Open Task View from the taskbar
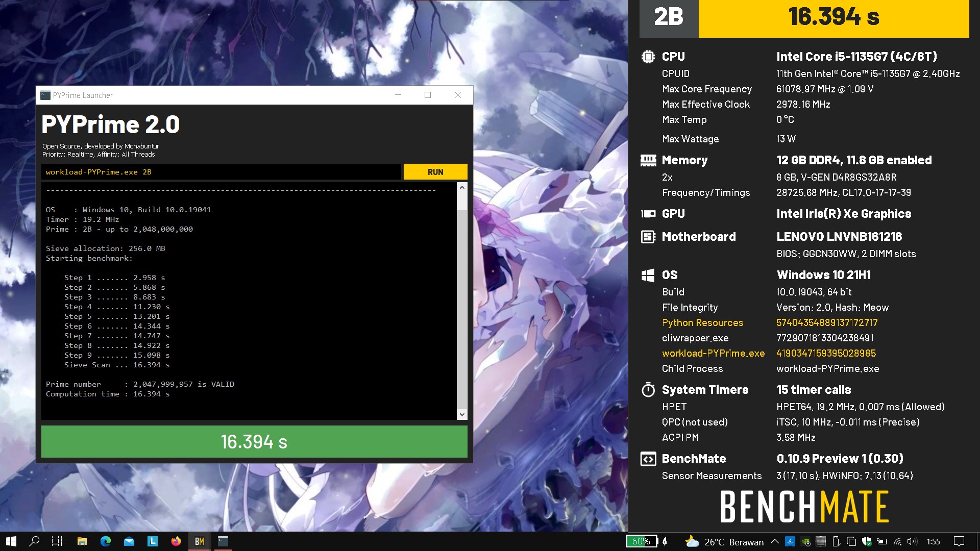 coord(57,541)
